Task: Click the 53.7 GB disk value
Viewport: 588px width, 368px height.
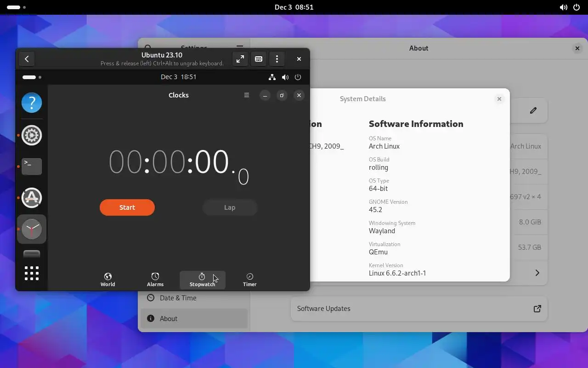Action: point(529,247)
